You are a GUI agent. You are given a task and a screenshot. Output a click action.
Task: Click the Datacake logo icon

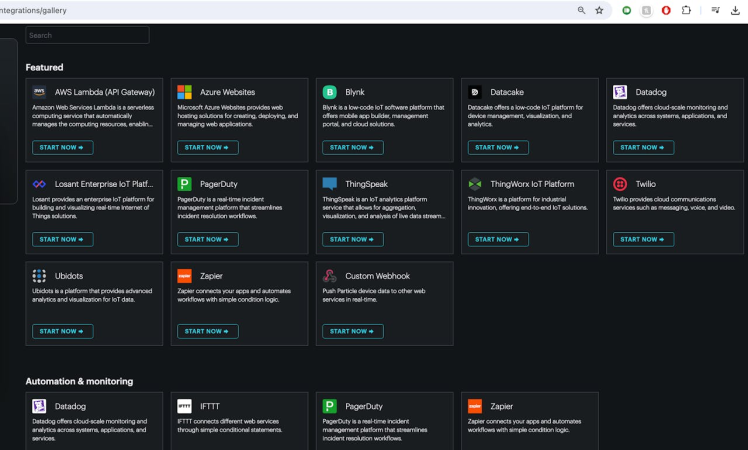(x=474, y=92)
